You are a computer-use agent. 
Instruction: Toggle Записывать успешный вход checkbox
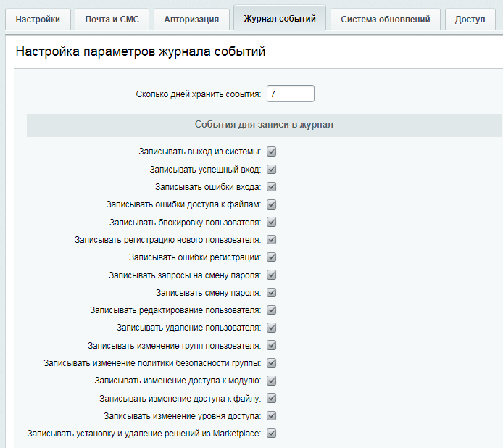pyautogui.click(x=272, y=169)
